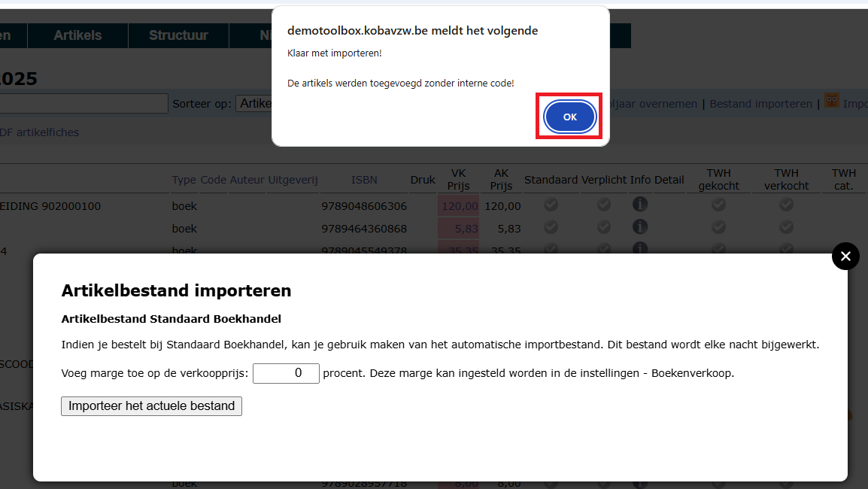Click ISBN cell 9789464360868
The image size is (868, 489).
(x=364, y=229)
